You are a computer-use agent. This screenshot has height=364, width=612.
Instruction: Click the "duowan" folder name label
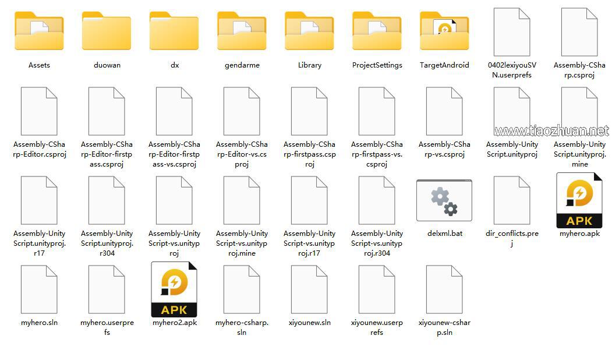[107, 65]
